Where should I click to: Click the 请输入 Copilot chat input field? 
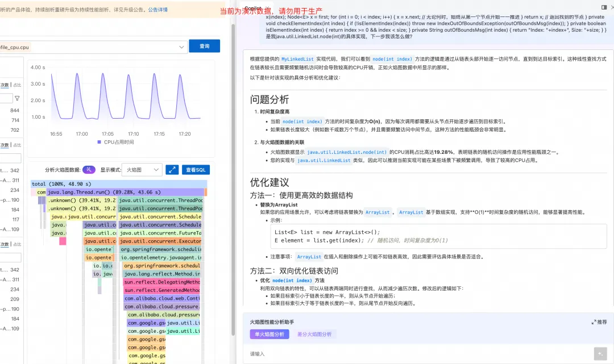(421, 353)
